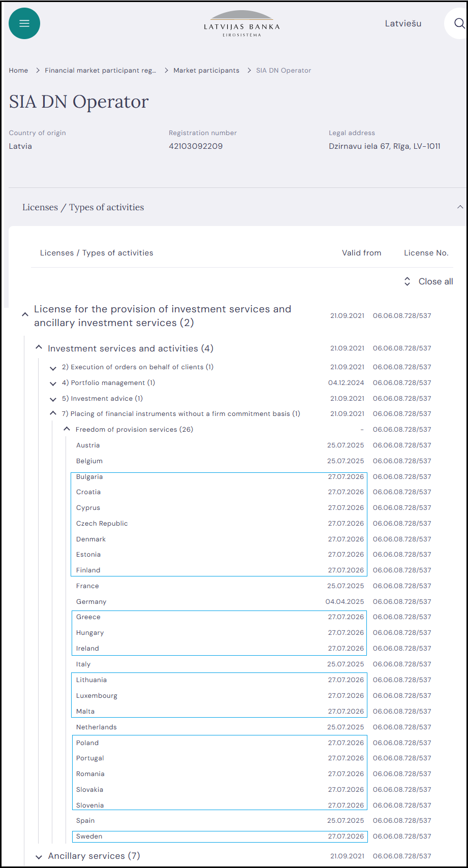Collapse Investment services and activities section

click(39, 347)
